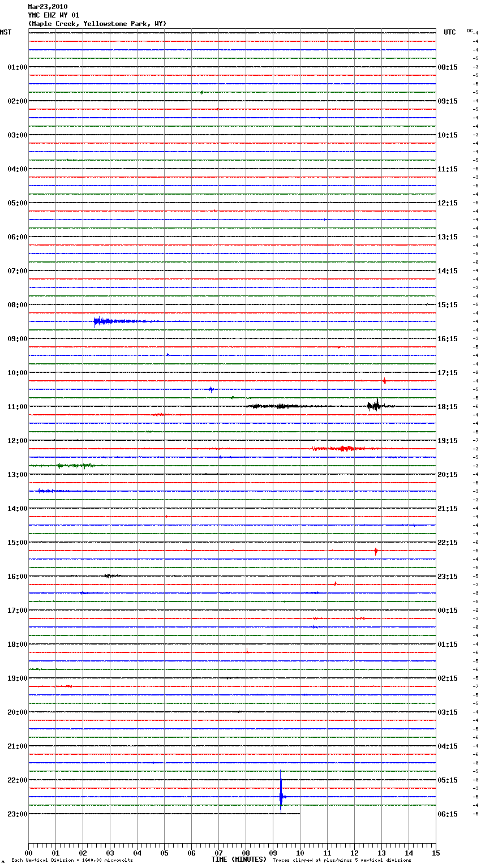This screenshot has height=868, width=481.
Task: Click the 18:15 UTC time label
Action: [448, 407]
